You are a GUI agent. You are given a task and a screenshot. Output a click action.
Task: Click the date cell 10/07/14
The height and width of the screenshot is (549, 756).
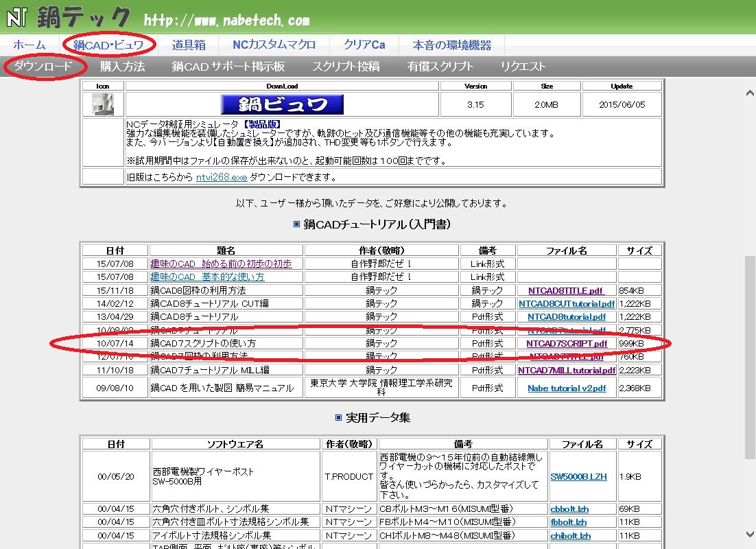[x=115, y=343]
